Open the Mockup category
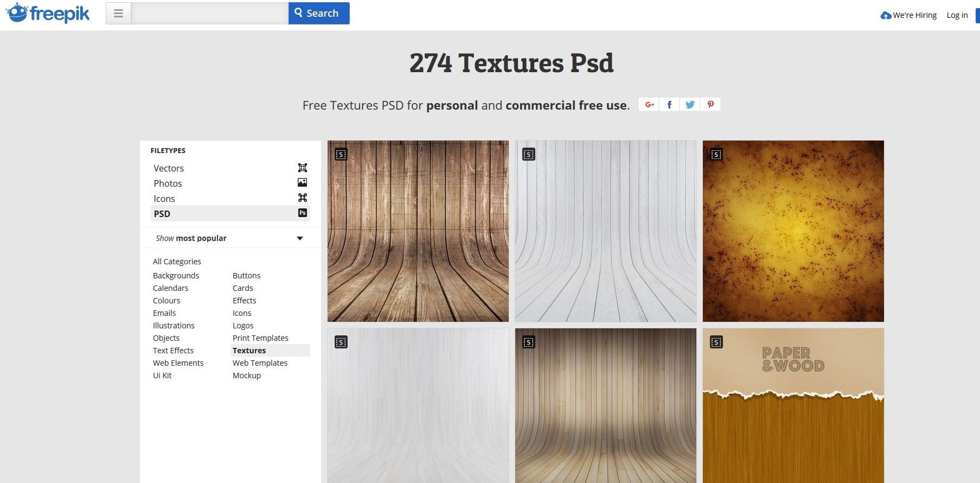This screenshot has width=980, height=483. point(247,376)
